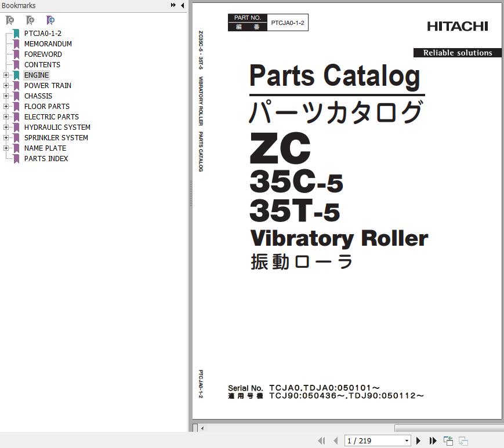The image size is (504, 448).
Task: Select the CHASSIS bookmark label
Action: 38,96
